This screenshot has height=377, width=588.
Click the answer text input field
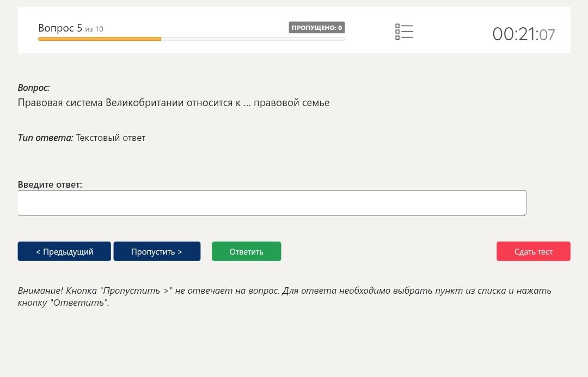click(272, 203)
